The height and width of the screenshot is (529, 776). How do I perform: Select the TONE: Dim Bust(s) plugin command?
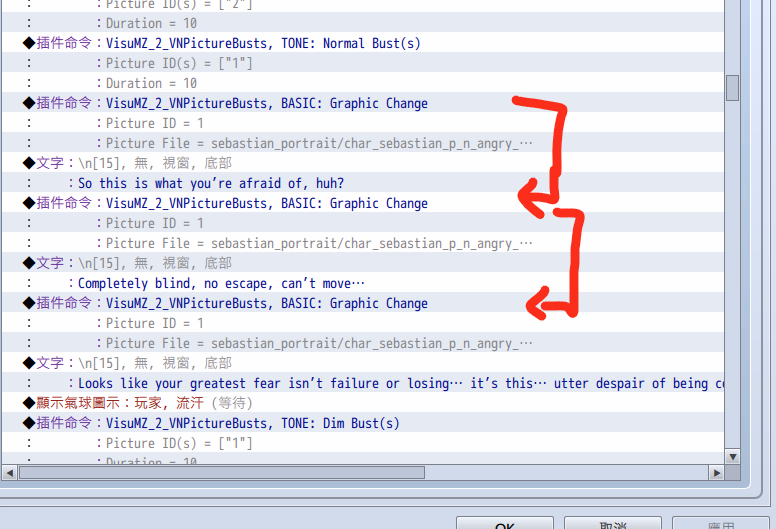point(253,423)
